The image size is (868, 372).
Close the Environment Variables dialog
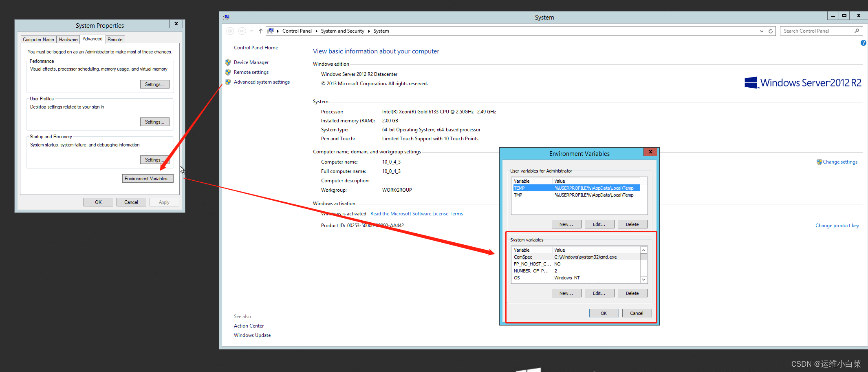pos(650,152)
